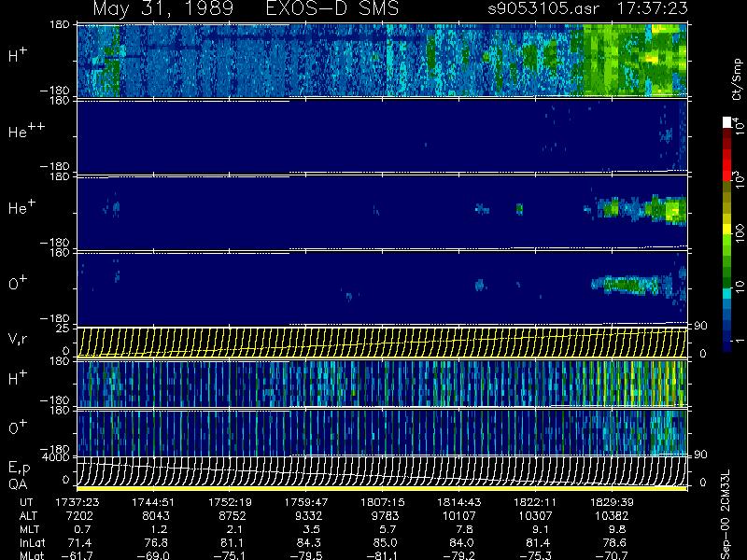
Task: Click altitude value "7202"
Action: [x=78, y=516]
